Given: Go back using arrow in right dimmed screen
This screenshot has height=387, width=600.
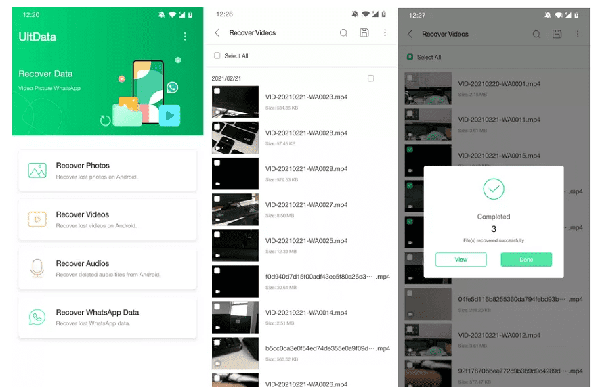Looking at the screenshot, I should tap(410, 34).
